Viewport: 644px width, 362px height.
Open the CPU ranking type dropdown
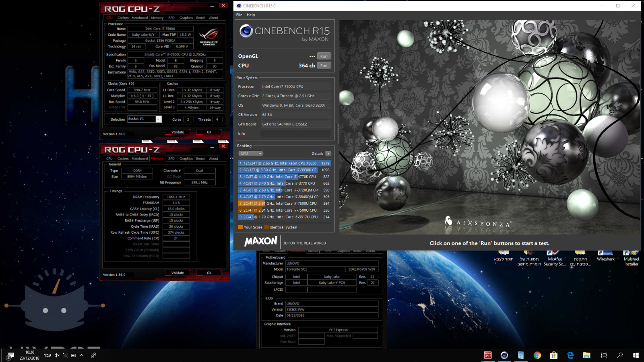(x=250, y=154)
